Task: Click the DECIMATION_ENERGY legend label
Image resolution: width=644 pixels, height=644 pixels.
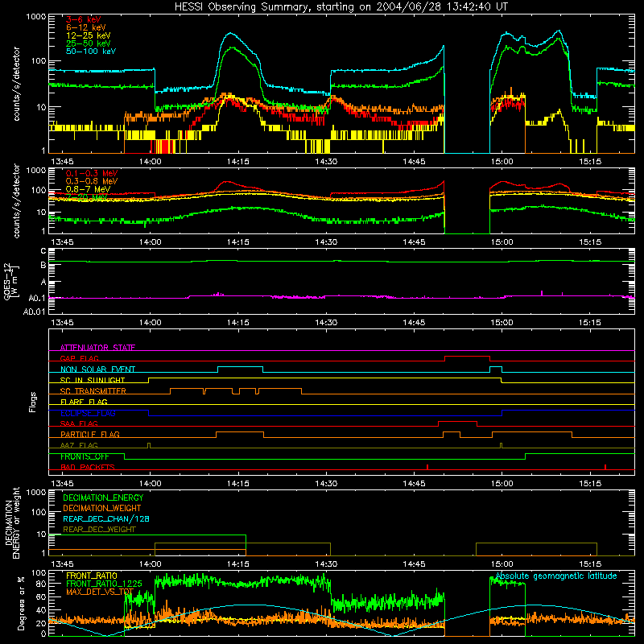Action: click(103, 497)
